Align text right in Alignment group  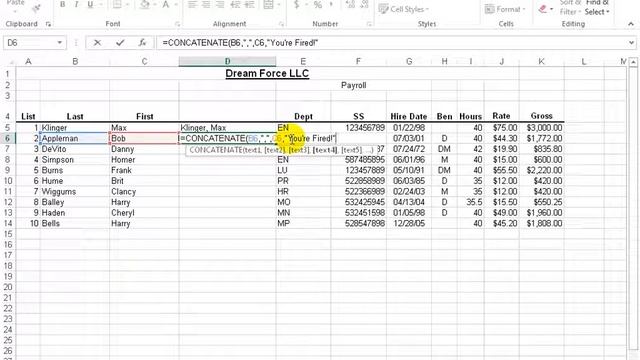tap(220, 4)
